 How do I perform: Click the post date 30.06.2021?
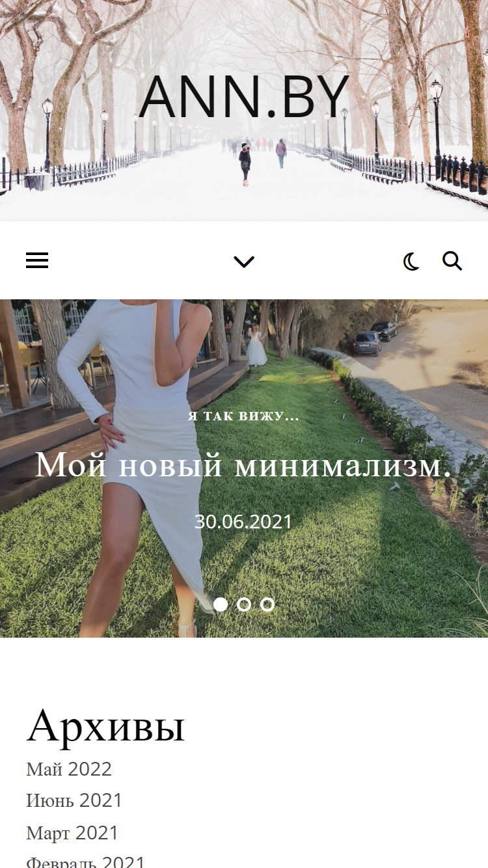[243, 522]
